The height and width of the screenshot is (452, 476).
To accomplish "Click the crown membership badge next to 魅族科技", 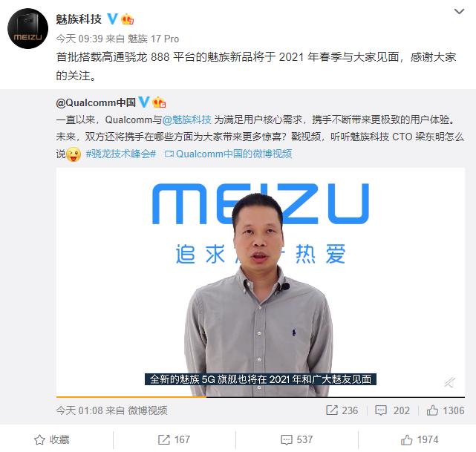I will click(x=127, y=19).
